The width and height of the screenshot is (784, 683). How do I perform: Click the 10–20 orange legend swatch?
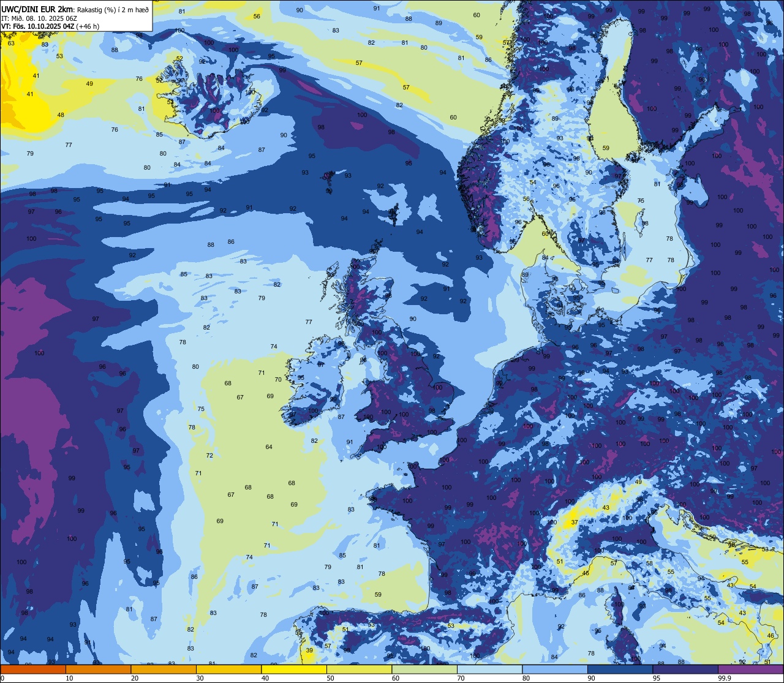click(x=99, y=670)
